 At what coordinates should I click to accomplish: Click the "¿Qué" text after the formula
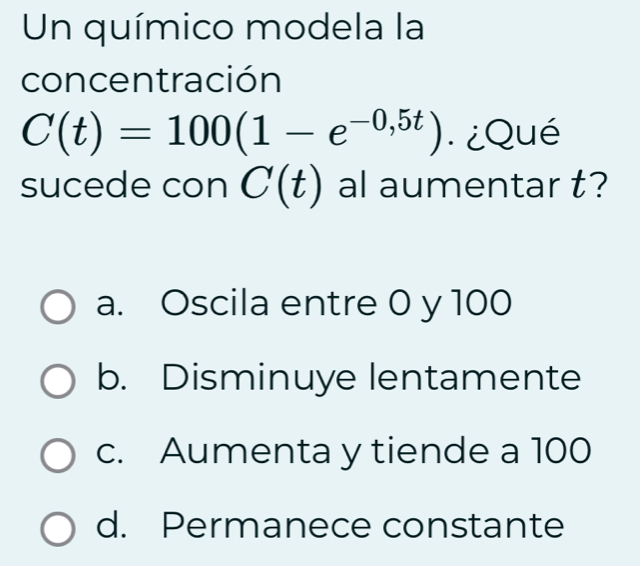point(513,133)
